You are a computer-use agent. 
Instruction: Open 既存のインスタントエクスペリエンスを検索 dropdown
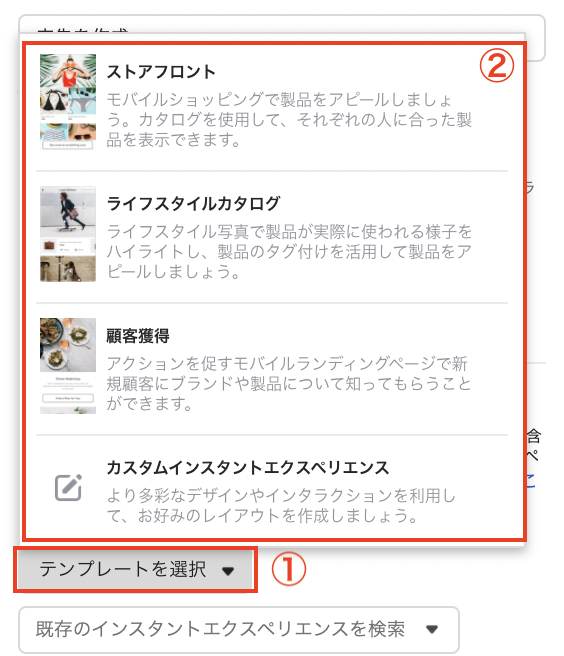click(x=239, y=629)
